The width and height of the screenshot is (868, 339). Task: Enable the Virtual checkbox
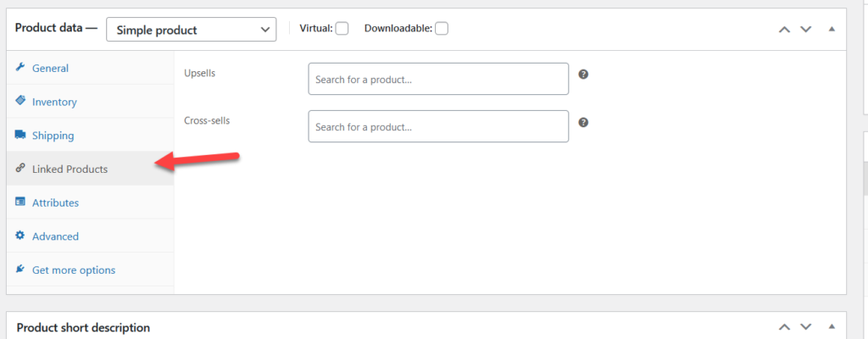click(x=342, y=29)
